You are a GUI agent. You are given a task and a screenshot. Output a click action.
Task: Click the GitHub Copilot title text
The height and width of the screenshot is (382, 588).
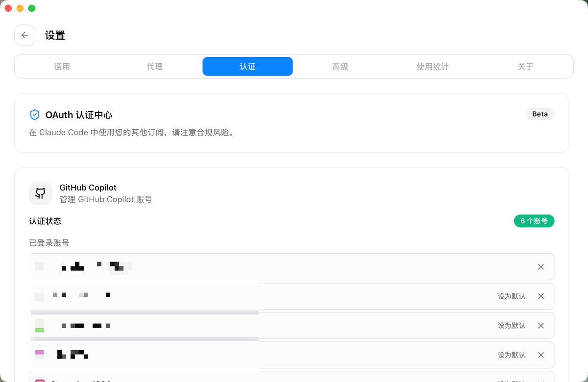(x=88, y=188)
